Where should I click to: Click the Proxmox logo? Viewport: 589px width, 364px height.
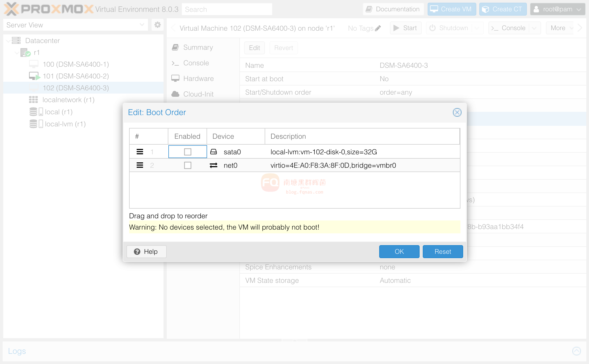pos(49,9)
